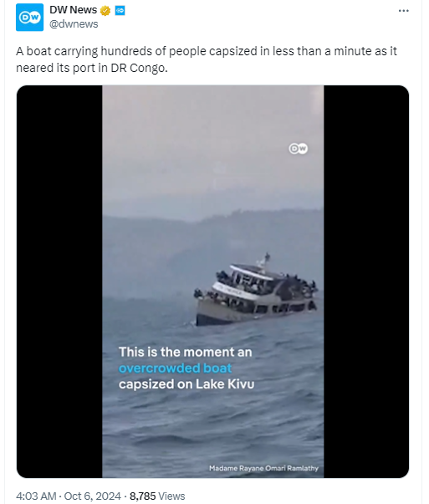The height and width of the screenshot is (504, 429).
Task: Click the hazy hills behind the boat
Action: click(x=213, y=244)
